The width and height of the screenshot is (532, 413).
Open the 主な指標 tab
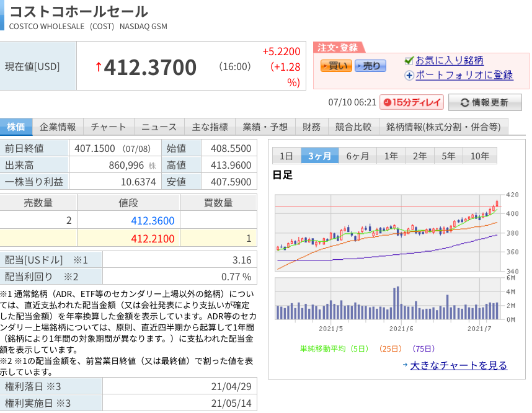point(210,127)
